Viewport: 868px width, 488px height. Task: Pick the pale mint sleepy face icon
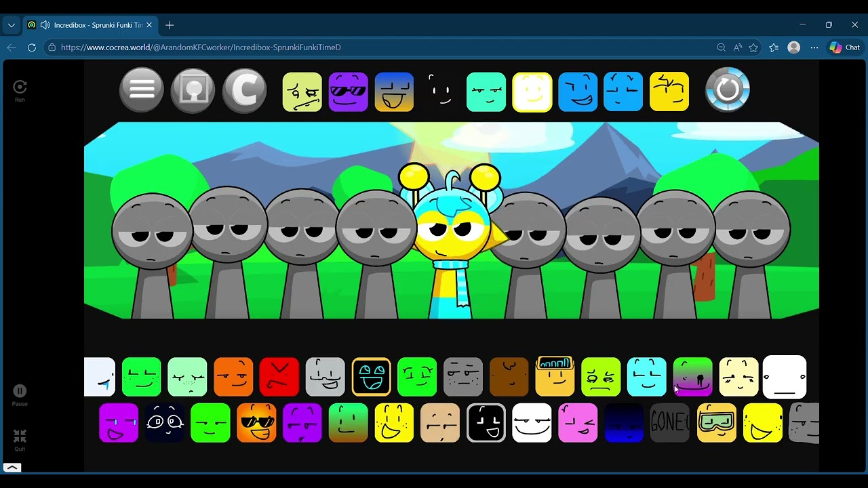[187, 377]
